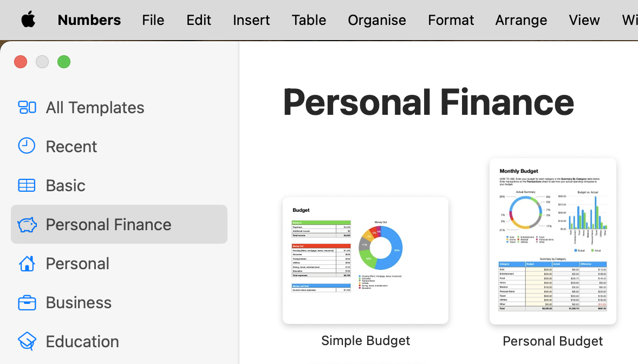Open the File menu
This screenshot has width=638, height=364.
point(153,20)
